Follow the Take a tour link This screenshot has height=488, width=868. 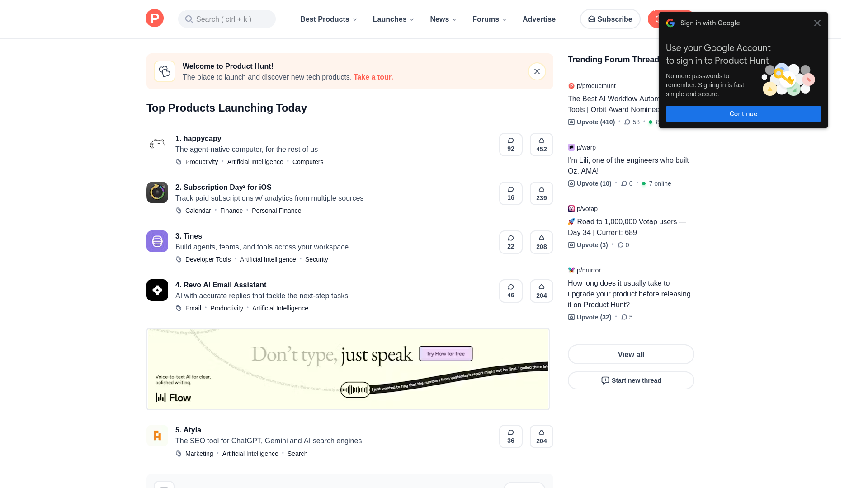373,77
